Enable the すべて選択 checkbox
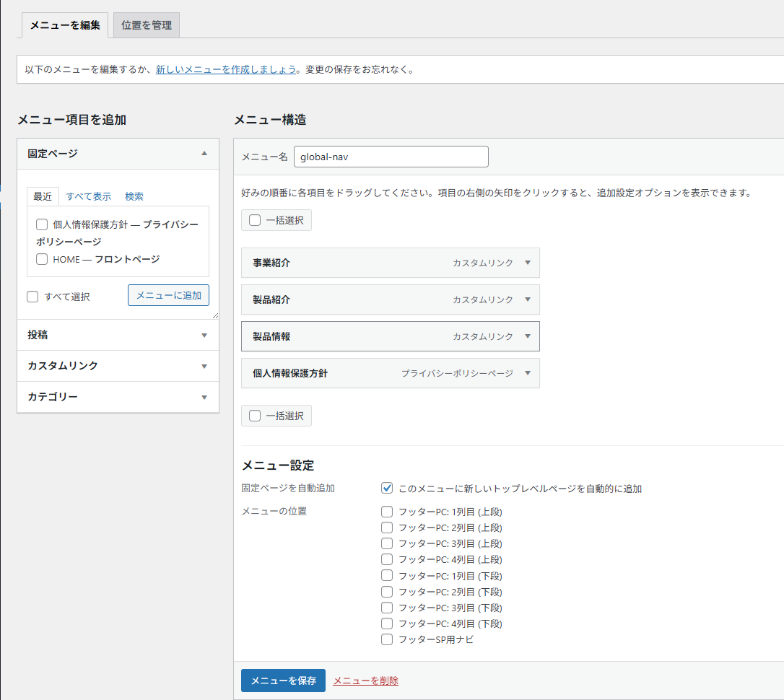Image resolution: width=784 pixels, height=700 pixels. [31, 297]
